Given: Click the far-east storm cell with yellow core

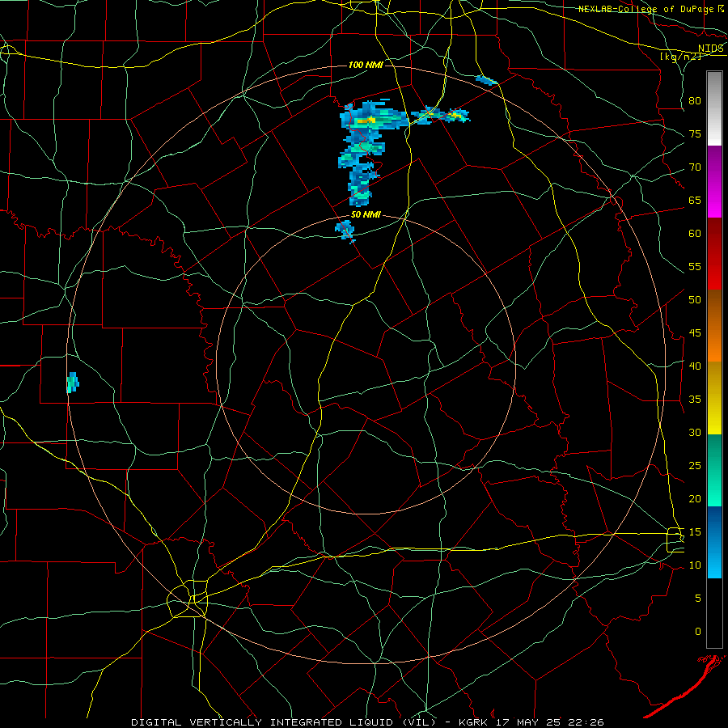Looking at the screenshot, I should click(x=456, y=115).
